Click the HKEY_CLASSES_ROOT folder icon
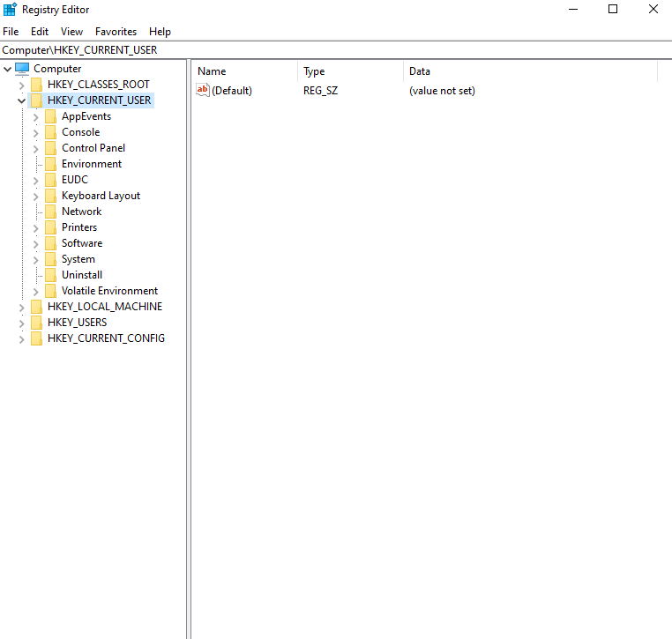 (37, 85)
